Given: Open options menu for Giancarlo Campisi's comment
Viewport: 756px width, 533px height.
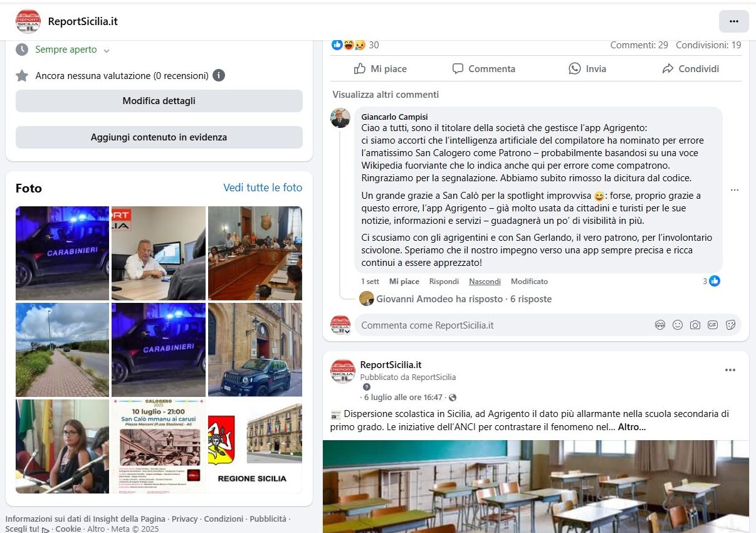Looking at the screenshot, I should [734, 190].
